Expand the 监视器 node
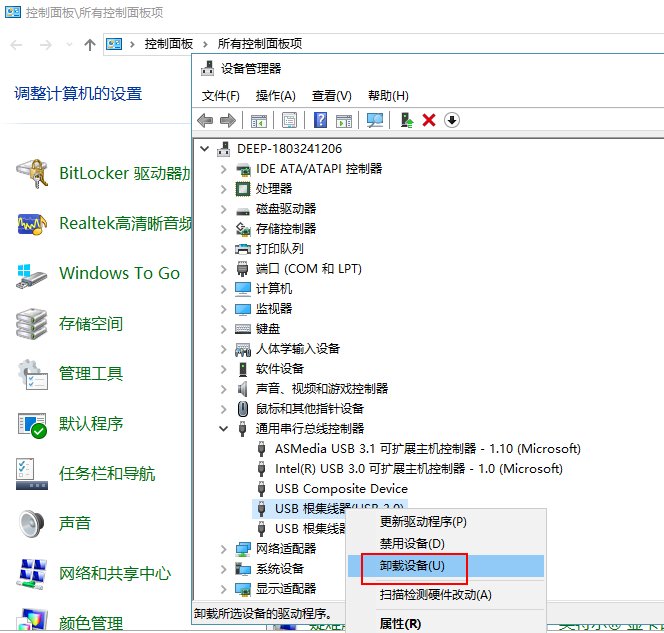Viewport: 664px width, 633px height. [x=223, y=309]
